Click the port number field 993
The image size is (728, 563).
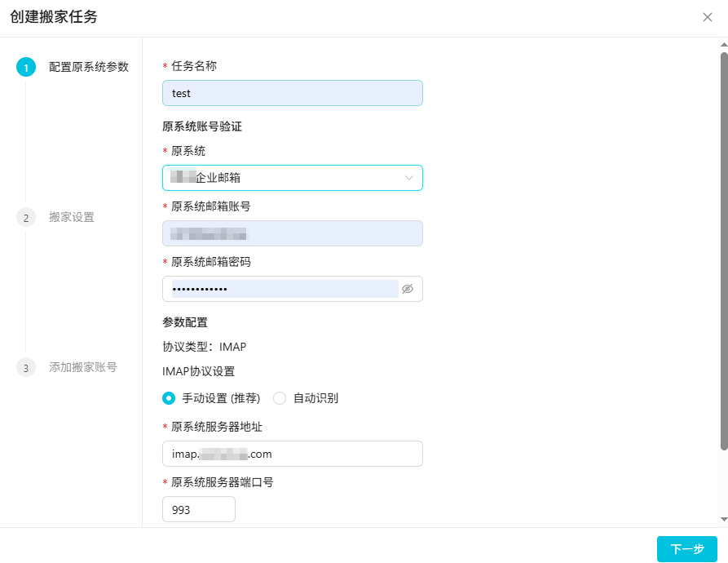pos(199,509)
